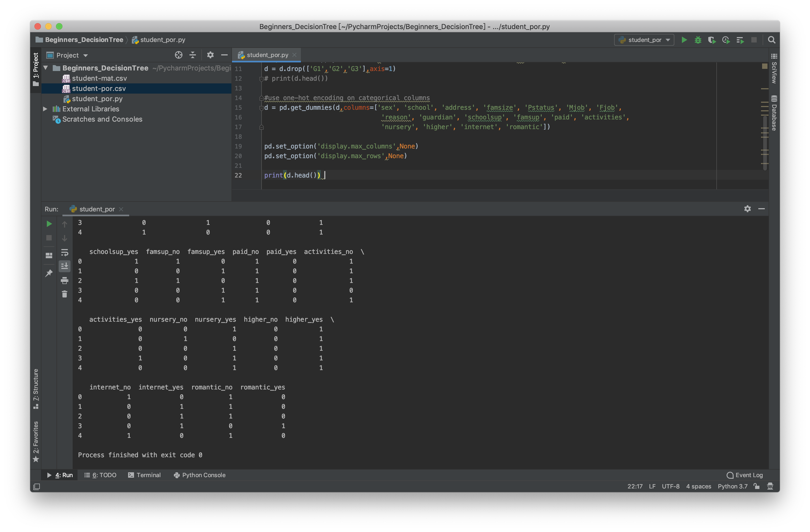The height and width of the screenshot is (532, 810).
Task: Click the Run panel stop square icon
Action: (49, 238)
